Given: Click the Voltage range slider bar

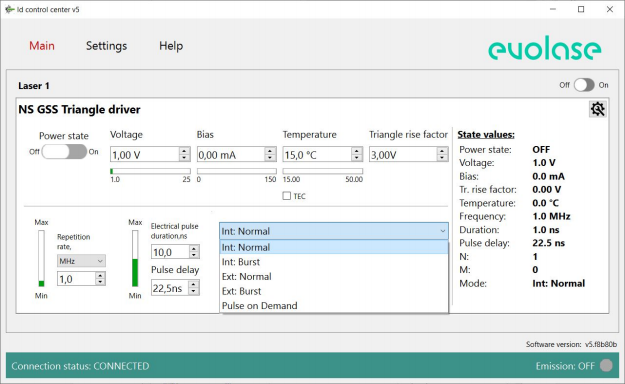Looking at the screenshot, I should point(150,171).
